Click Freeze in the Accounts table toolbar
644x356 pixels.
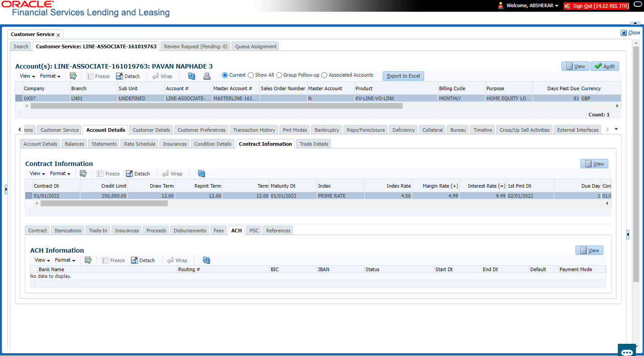point(98,76)
